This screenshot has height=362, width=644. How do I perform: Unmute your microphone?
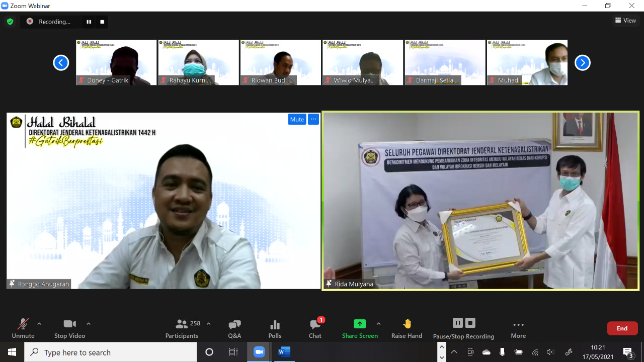point(22,327)
